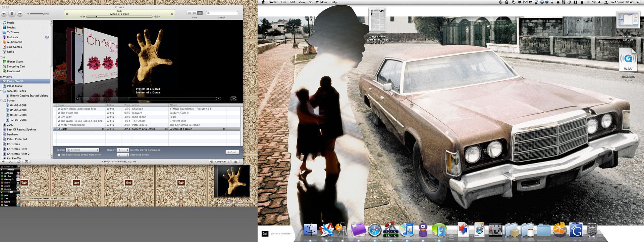
Task: Skip to the next track in iTunes
Action: click(x=20, y=14)
